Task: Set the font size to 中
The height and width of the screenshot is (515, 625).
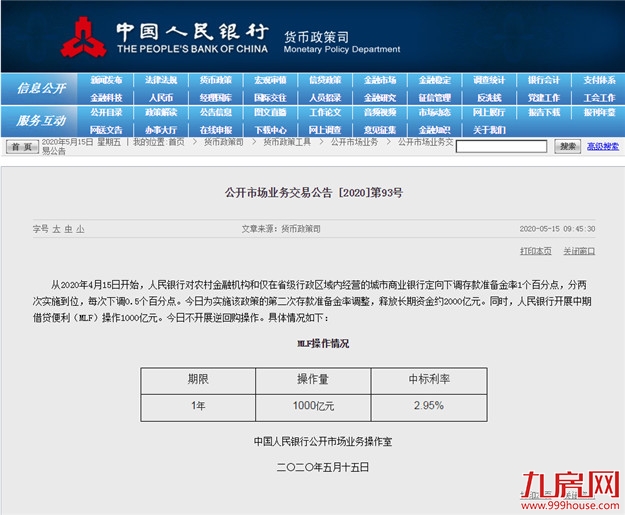Action: [69, 229]
